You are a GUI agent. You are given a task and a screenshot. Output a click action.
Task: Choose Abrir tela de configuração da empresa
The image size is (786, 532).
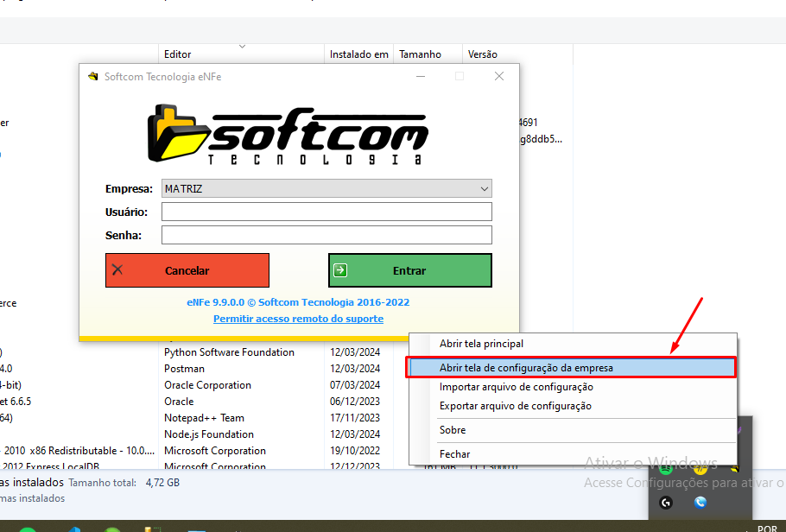click(526, 367)
